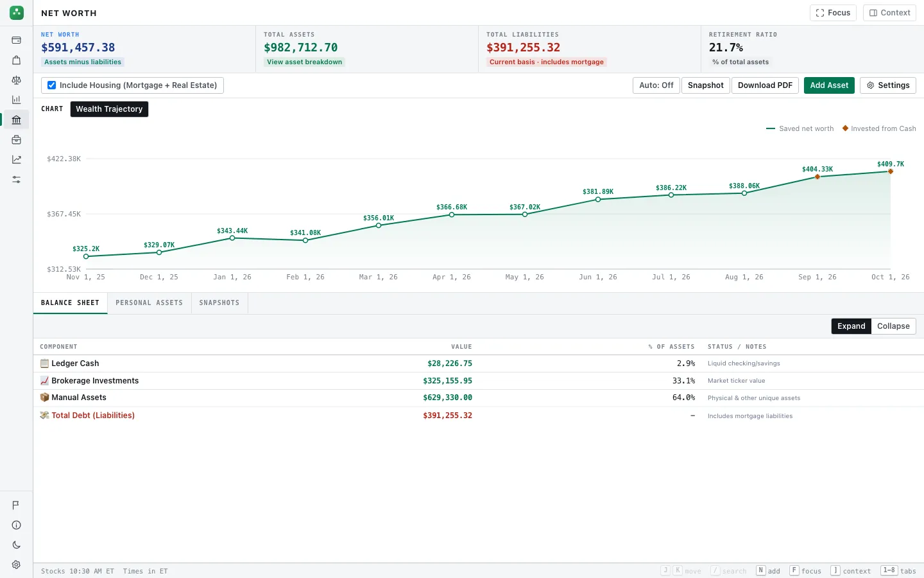
Task: Open the wallet card sidebar icon
Action: (17, 40)
